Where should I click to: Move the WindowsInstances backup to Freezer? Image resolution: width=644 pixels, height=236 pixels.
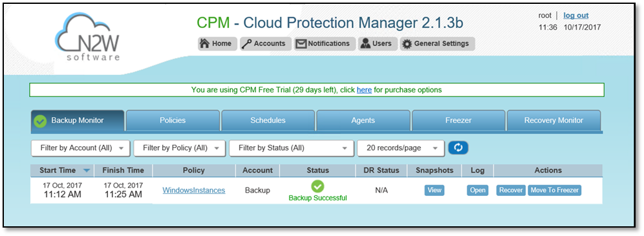(x=555, y=190)
